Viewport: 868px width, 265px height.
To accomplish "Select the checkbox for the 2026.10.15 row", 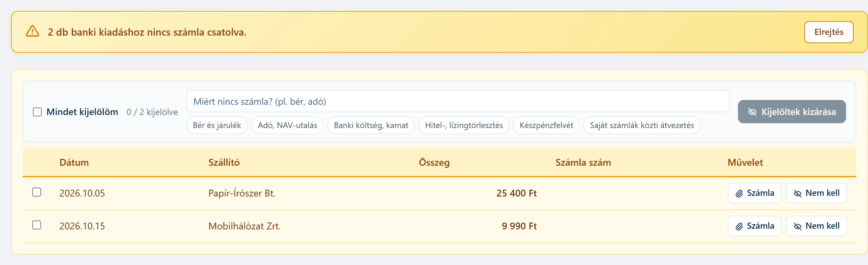I will pyautogui.click(x=37, y=225).
